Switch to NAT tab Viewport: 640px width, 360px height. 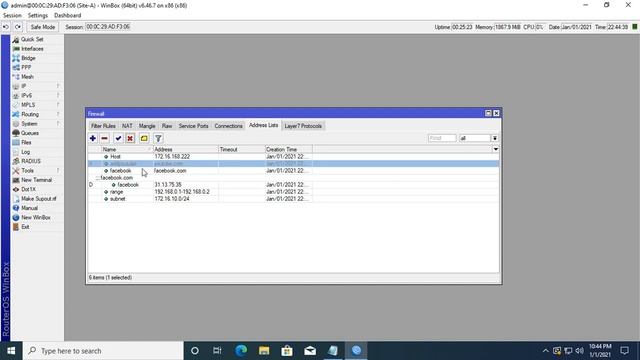pos(127,126)
